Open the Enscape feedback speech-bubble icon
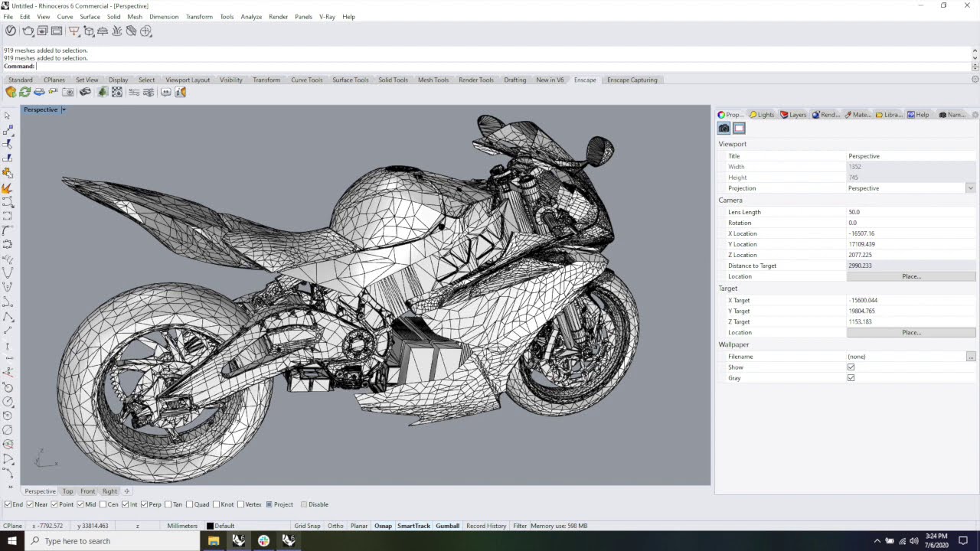This screenshot has width=980, height=551. click(165, 92)
